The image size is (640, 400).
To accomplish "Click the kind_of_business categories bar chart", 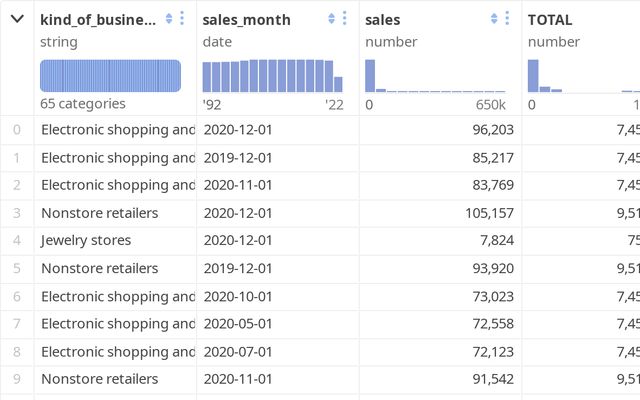I will [x=110, y=76].
